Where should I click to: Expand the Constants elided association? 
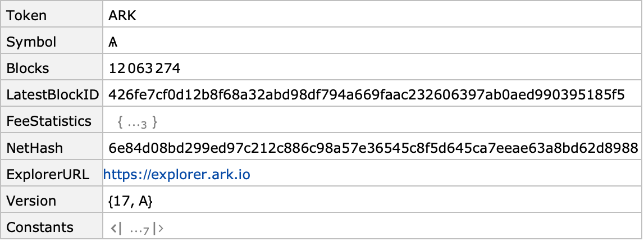[x=137, y=228]
